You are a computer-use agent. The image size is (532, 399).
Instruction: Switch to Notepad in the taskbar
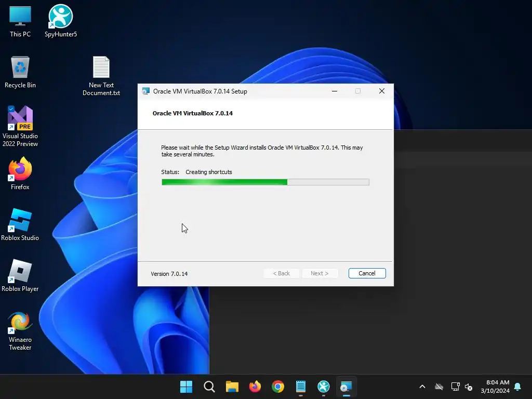click(x=301, y=387)
